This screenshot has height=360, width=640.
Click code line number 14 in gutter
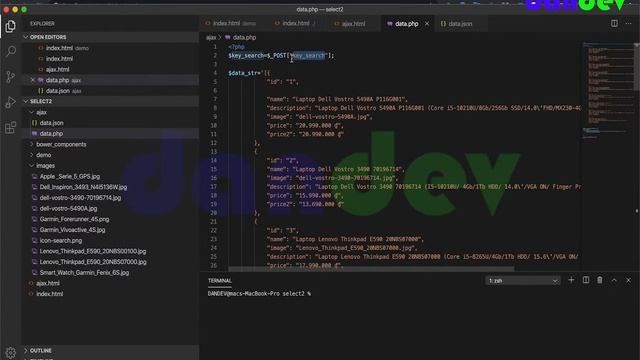pyautogui.click(x=214, y=160)
